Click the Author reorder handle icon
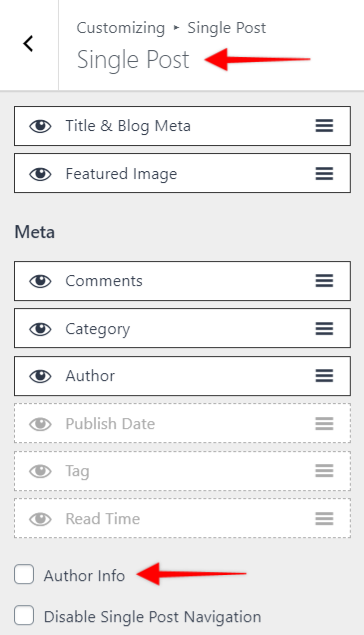This screenshot has width=364, height=635. coord(324,376)
